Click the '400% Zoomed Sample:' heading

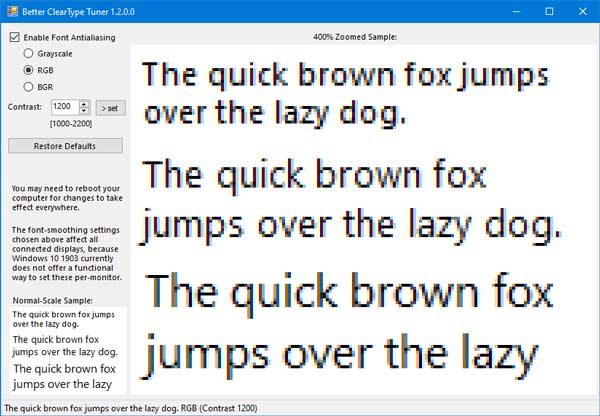point(355,37)
